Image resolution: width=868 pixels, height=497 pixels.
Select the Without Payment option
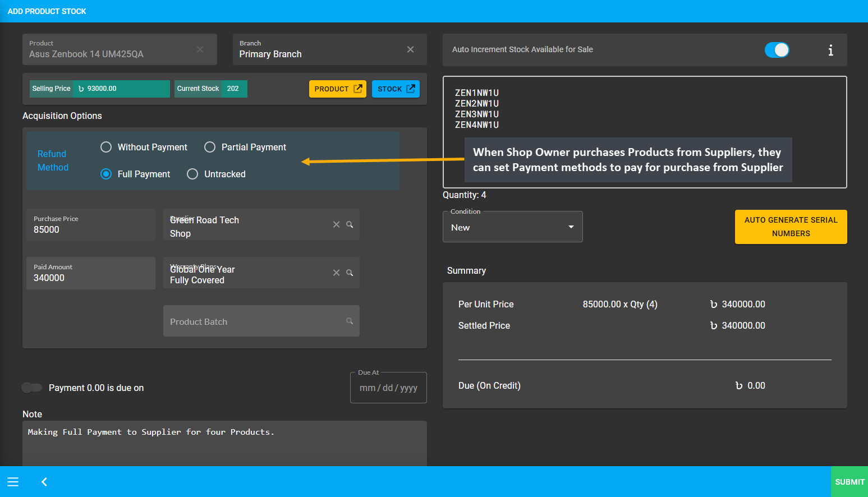[144, 147]
